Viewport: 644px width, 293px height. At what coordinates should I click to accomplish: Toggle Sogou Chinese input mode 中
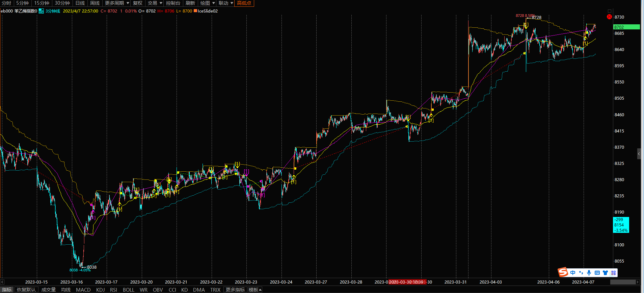pos(573,273)
